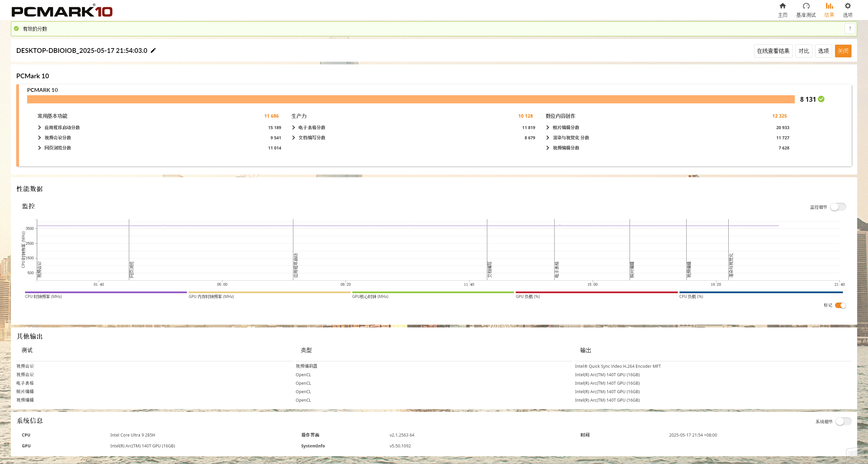Click 在线查看结果 button
868x464 pixels.
(773, 51)
